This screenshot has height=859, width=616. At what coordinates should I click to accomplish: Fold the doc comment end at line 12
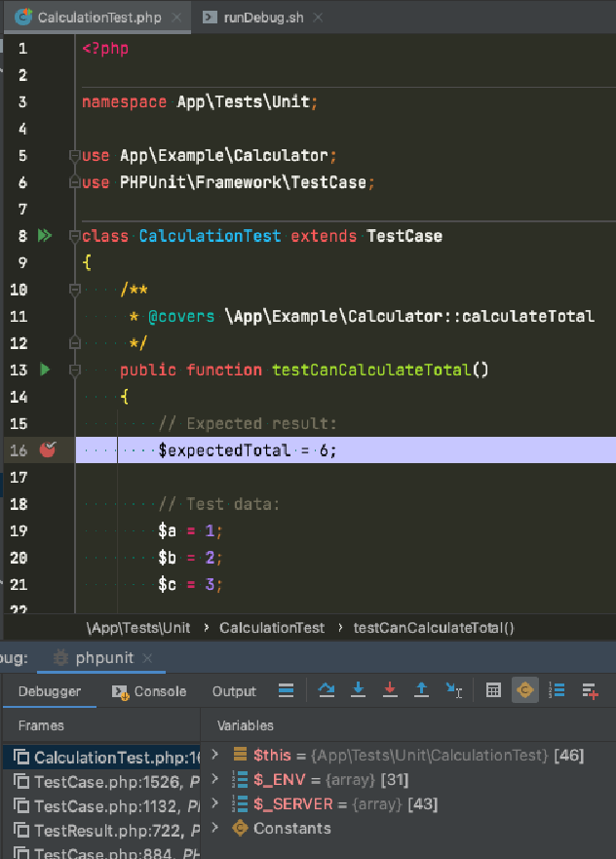pos(75,343)
